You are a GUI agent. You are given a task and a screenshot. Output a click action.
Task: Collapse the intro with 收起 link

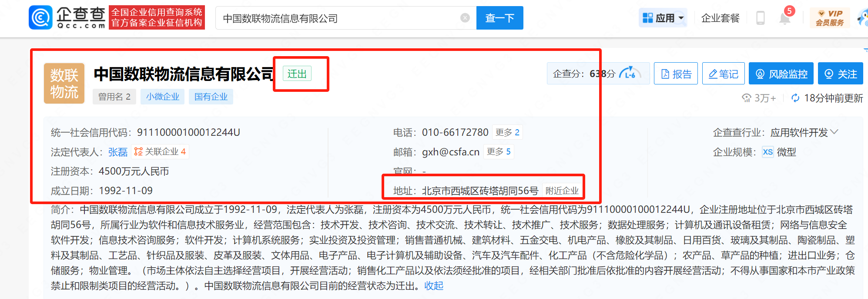tap(434, 286)
